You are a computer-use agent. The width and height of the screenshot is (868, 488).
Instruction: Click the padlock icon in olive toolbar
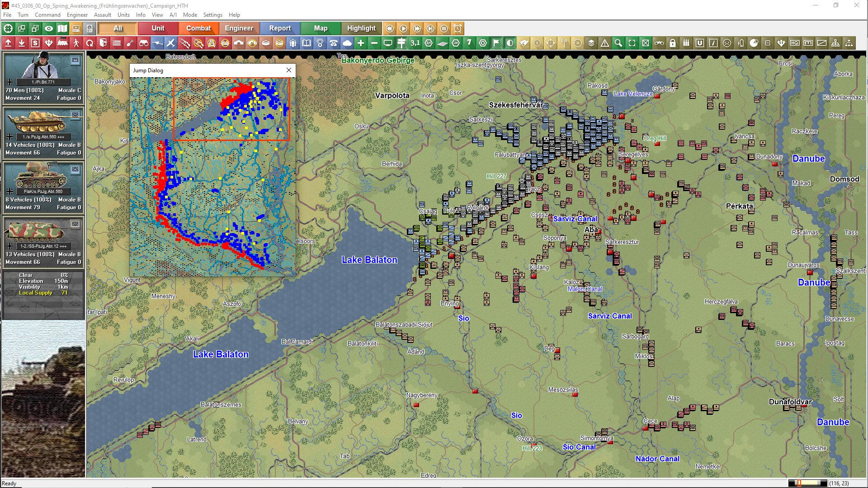coord(673,43)
